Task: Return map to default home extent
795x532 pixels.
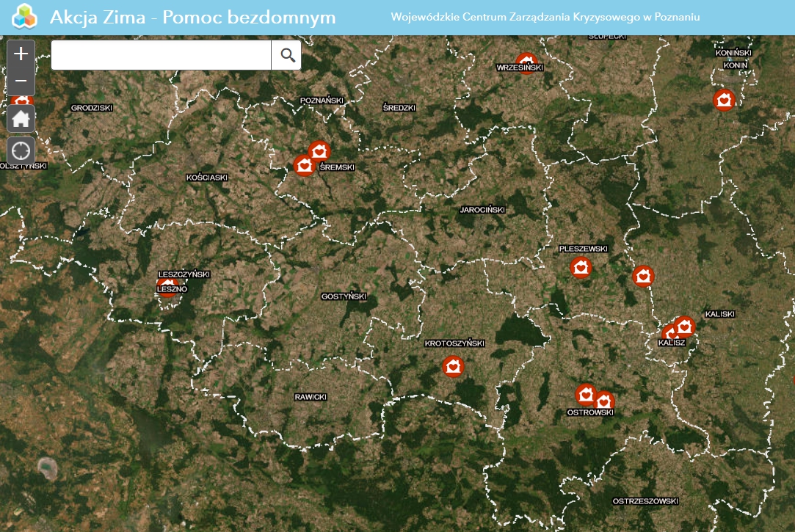Action: coord(21,120)
